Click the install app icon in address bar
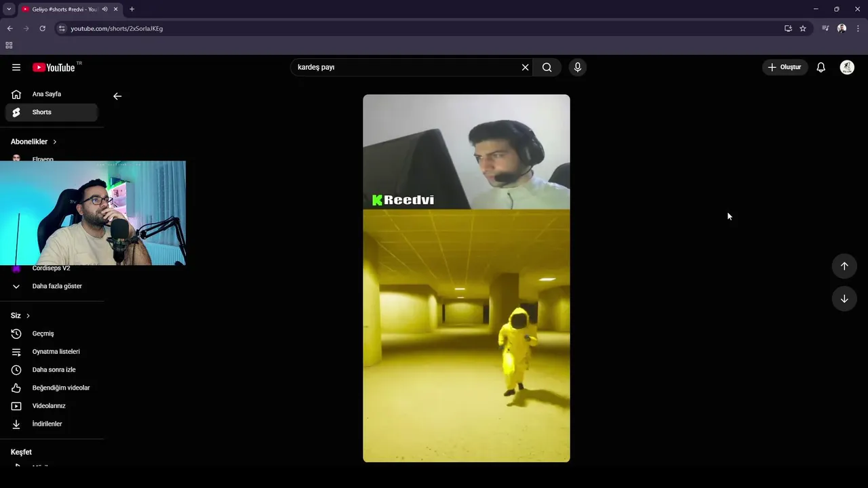868x488 pixels. pos(788,28)
